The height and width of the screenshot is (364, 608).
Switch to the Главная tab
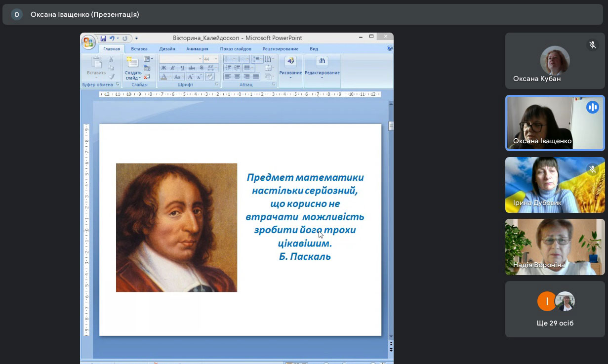coord(112,49)
